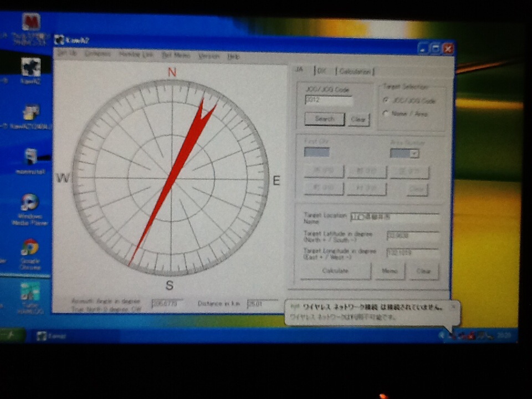Image resolution: width=532 pixels, height=399 pixels.
Task: Click the Distance in km field
Action: click(263, 304)
